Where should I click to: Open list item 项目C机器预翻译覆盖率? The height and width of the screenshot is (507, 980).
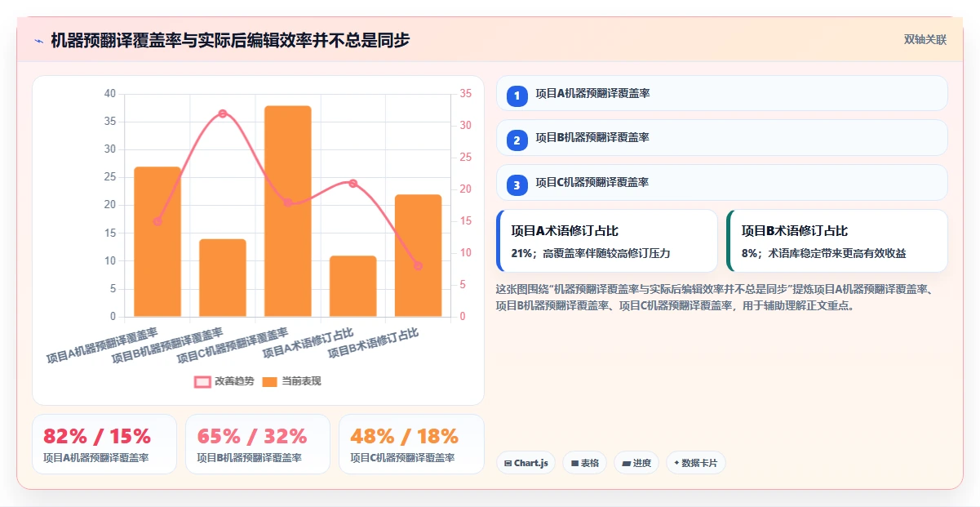722,182
